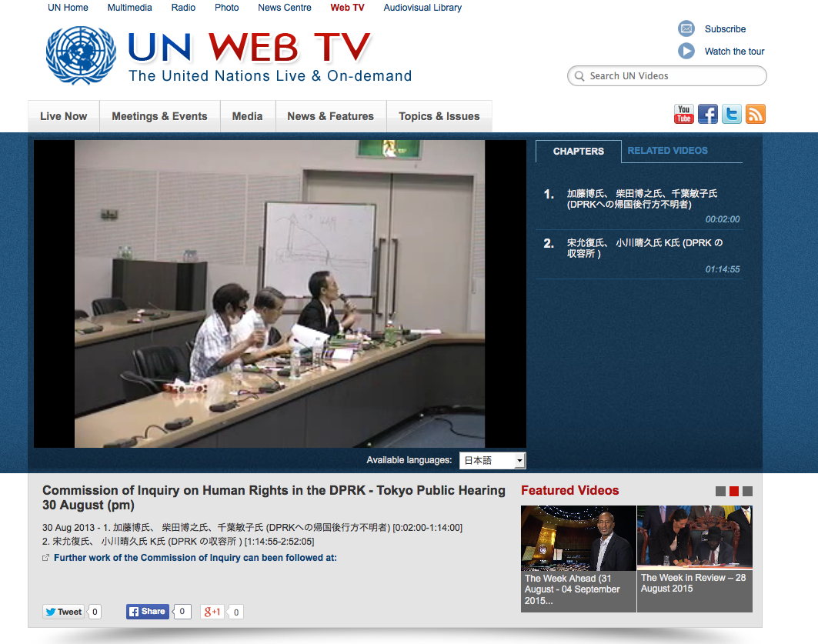Open the Multimedia link
Screen dimensions: 818x644
click(129, 8)
